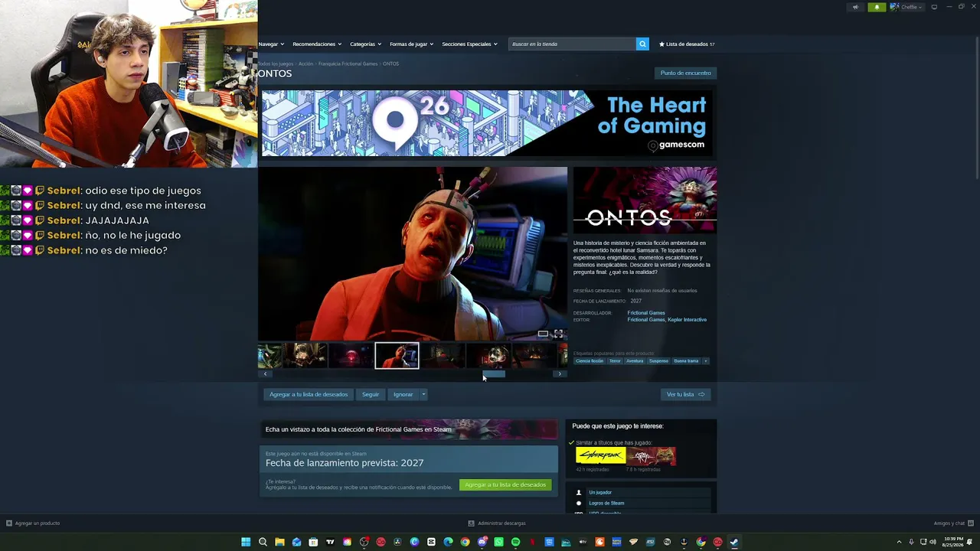Expand the Ignorar options arrow
The image size is (980, 551).
pos(423,394)
